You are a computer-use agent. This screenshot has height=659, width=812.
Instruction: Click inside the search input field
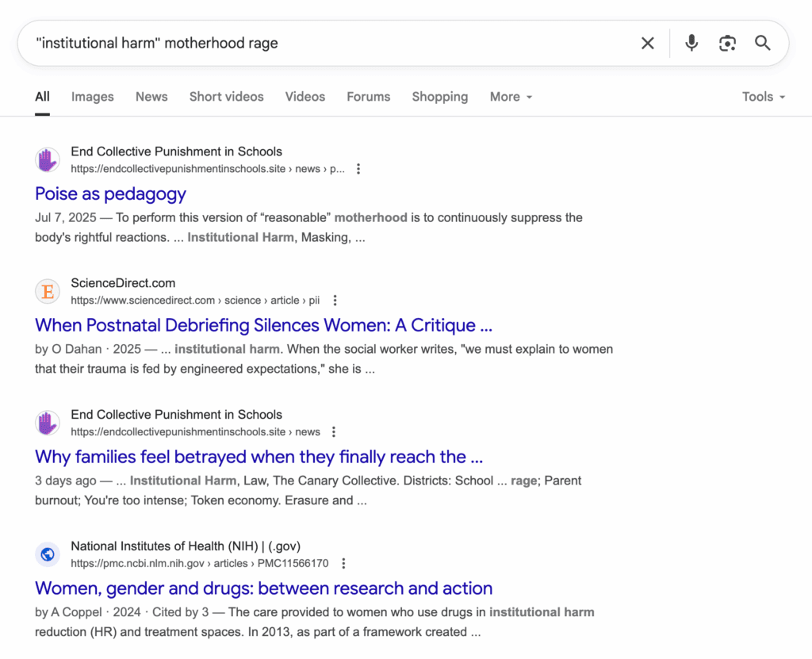point(317,43)
